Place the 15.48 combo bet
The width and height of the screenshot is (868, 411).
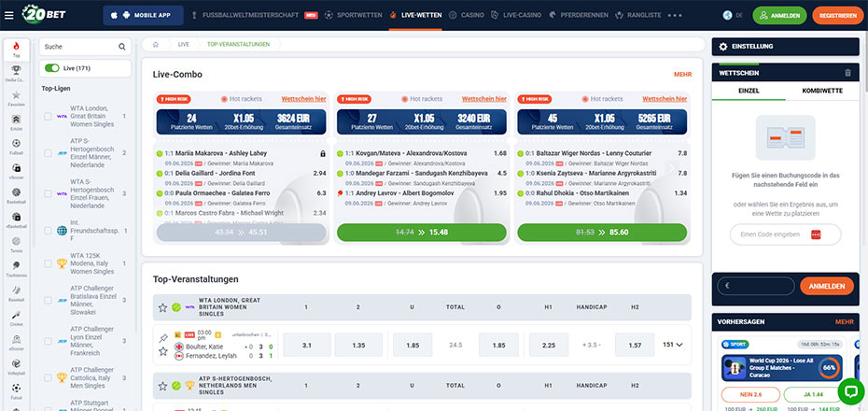422,233
